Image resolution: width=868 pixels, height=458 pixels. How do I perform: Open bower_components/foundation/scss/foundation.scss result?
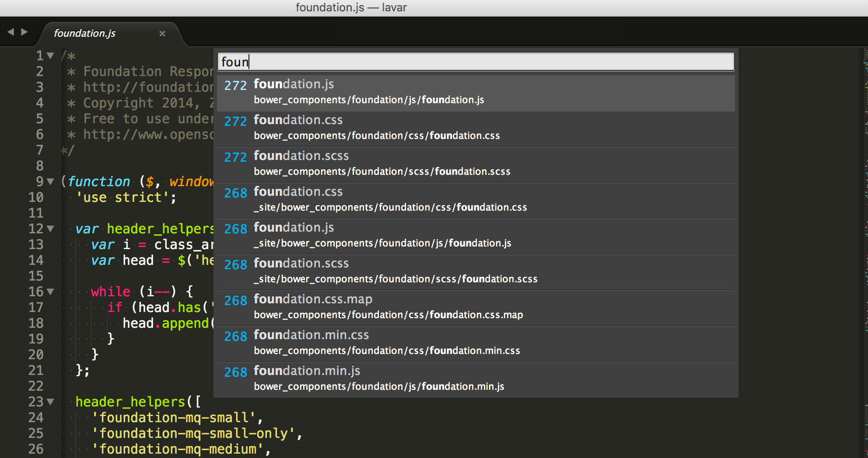coord(476,164)
